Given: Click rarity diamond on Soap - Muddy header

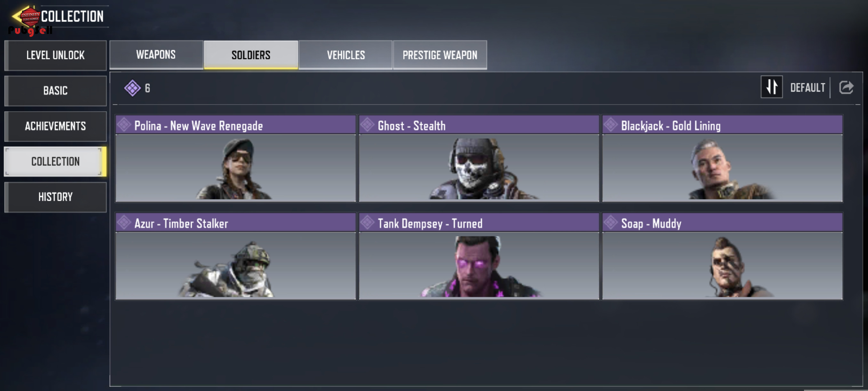Looking at the screenshot, I should click(611, 223).
